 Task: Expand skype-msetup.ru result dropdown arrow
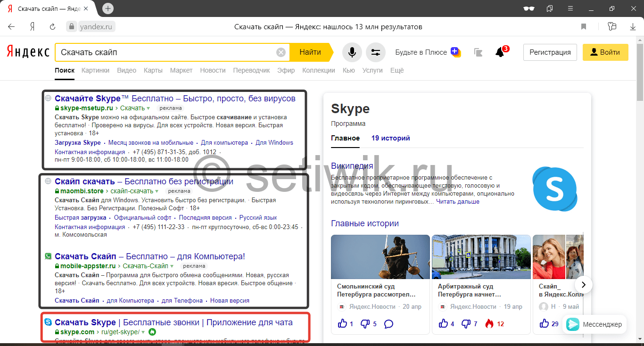click(148, 108)
